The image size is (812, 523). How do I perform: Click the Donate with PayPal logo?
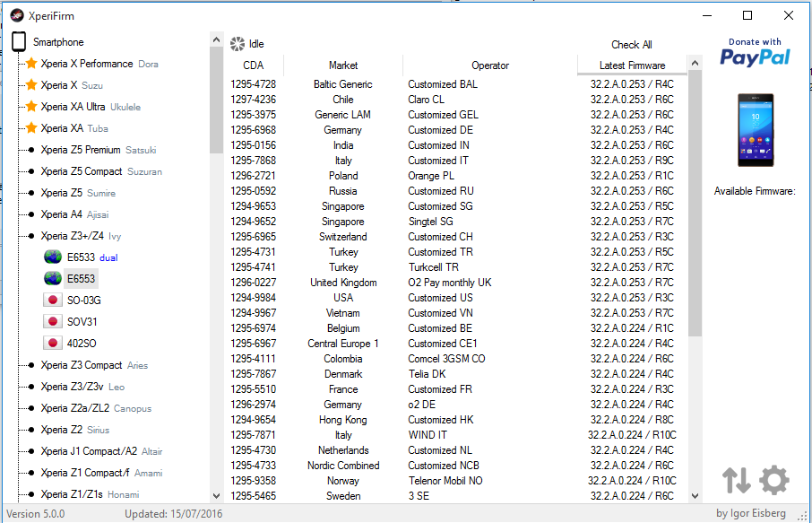coord(755,52)
